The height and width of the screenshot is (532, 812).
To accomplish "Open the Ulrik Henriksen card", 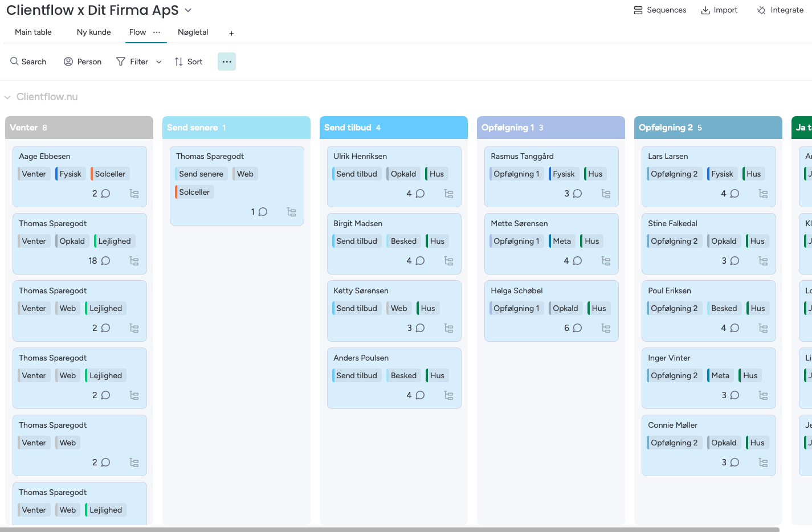I will pyautogui.click(x=394, y=177).
